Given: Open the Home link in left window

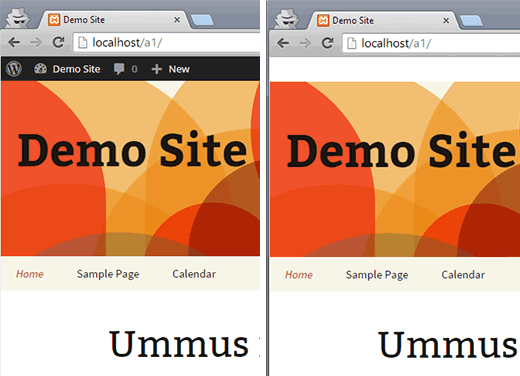Looking at the screenshot, I should [30, 274].
